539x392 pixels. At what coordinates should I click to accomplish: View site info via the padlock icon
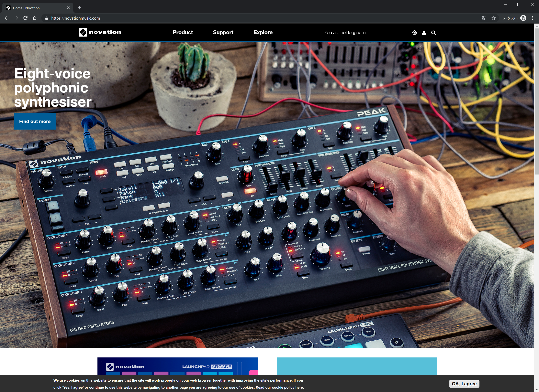coord(46,18)
